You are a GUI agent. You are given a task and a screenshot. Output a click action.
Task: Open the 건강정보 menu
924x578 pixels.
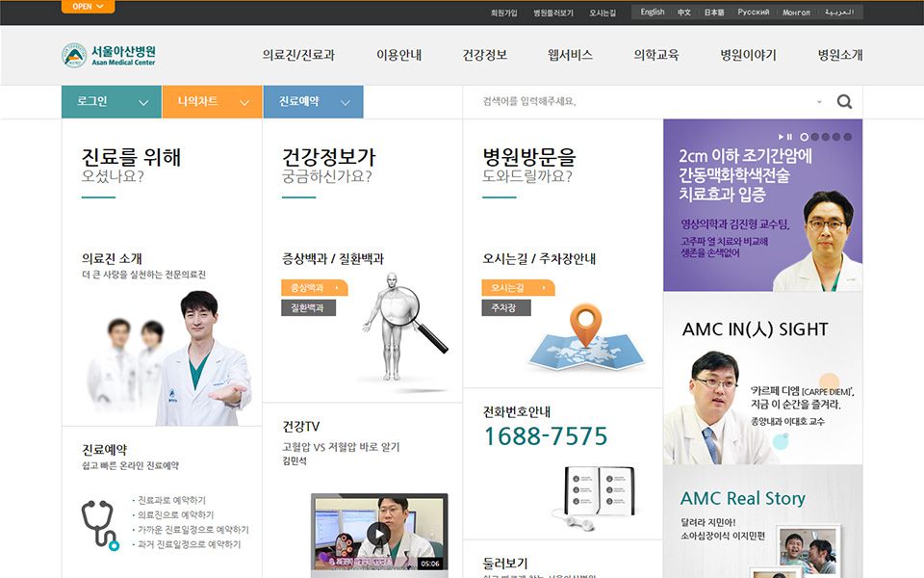(484, 55)
